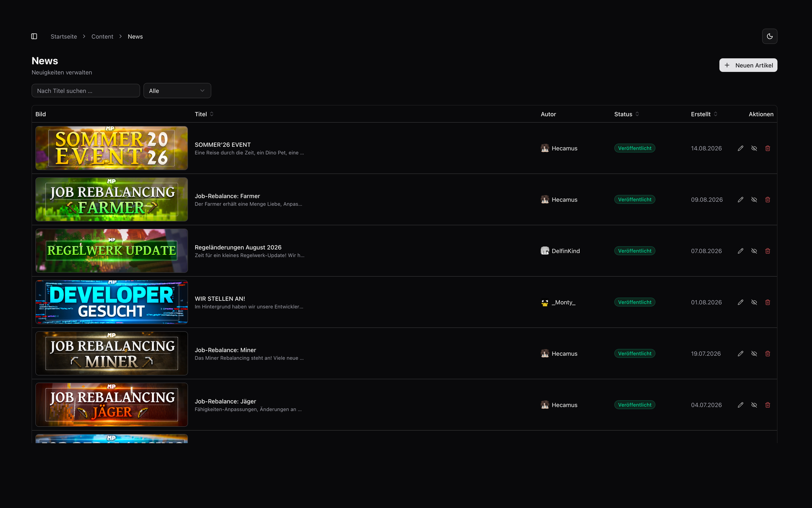Click the News breadcrumb

point(135,37)
